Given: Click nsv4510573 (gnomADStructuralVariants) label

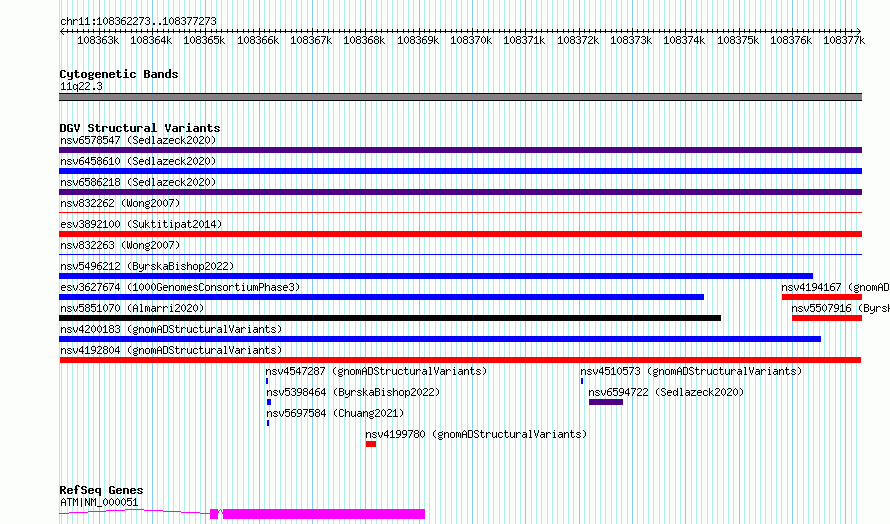Looking at the screenshot, I should point(691,371).
